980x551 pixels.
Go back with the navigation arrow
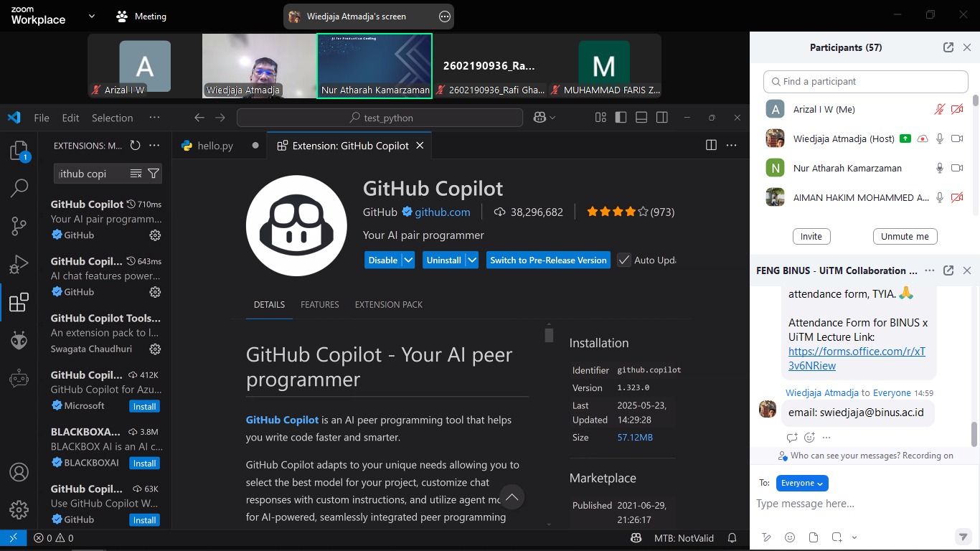pos(199,118)
